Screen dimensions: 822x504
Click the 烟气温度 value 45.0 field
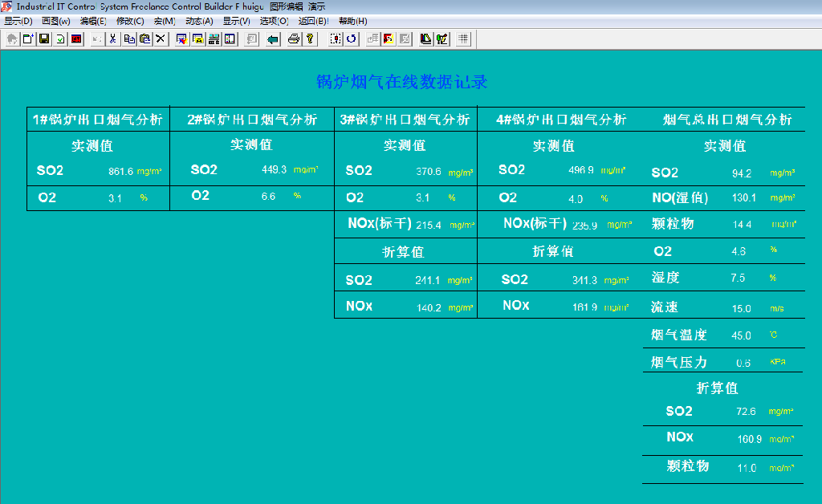[x=741, y=335]
